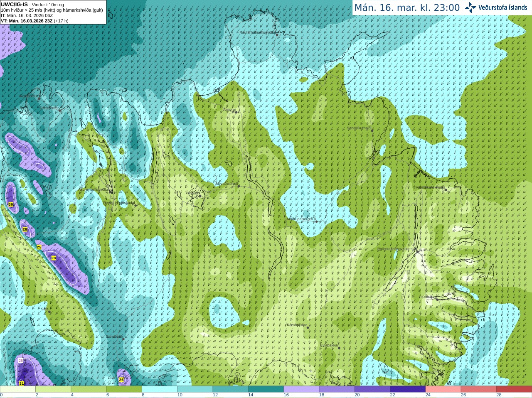Pick the 18–20 m/s purple swatch
This screenshot has width=532, height=398.
click(x=337, y=389)
